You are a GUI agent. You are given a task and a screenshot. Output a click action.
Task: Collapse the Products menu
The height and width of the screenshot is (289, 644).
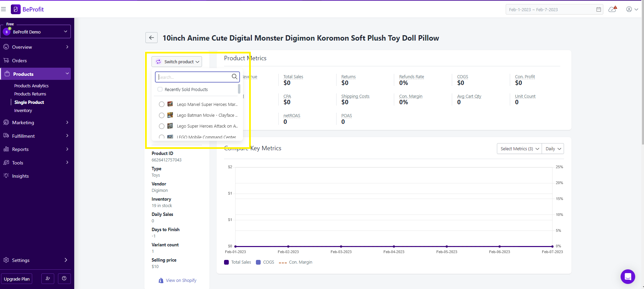pyautogui.click(x=36, y=74)
